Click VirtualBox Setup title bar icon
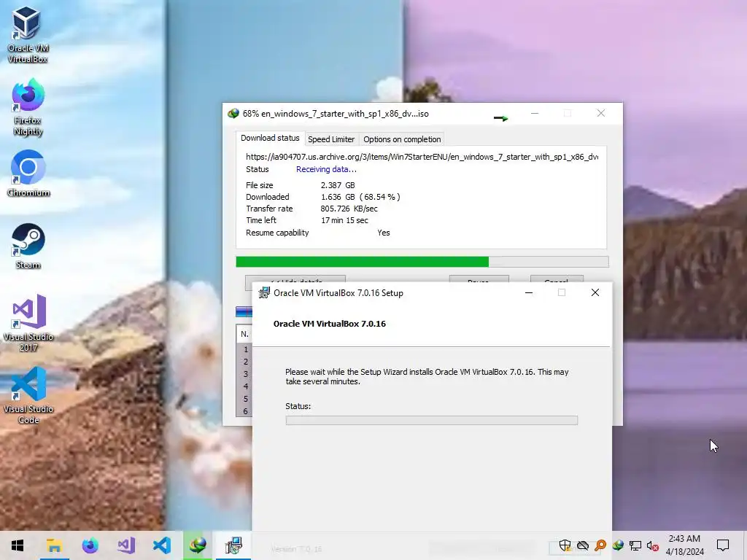The height and width of the screenshot is (560, 747). coord(263,293)
